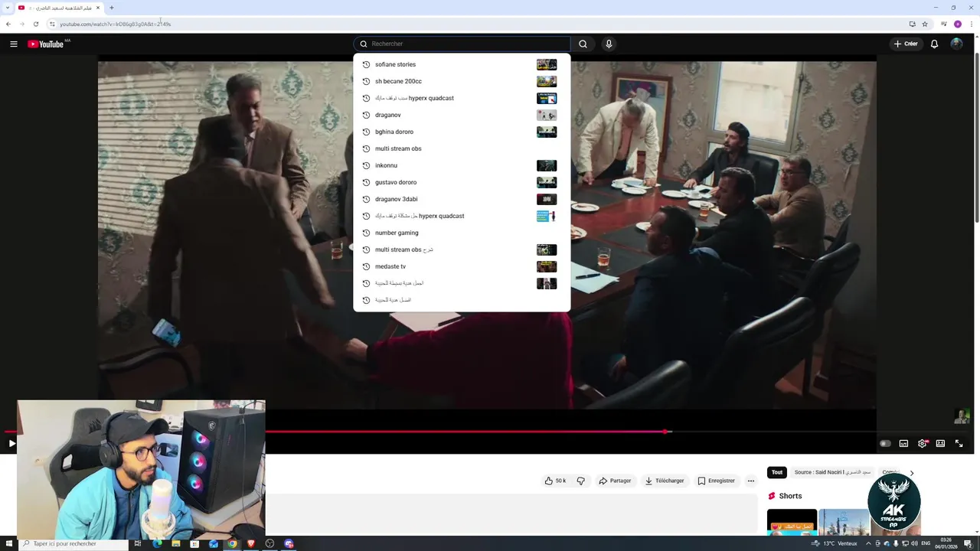Click the page's vertical scrollbar down arrow
This screenshot has height=551, width=980.
tap(975, 532)
